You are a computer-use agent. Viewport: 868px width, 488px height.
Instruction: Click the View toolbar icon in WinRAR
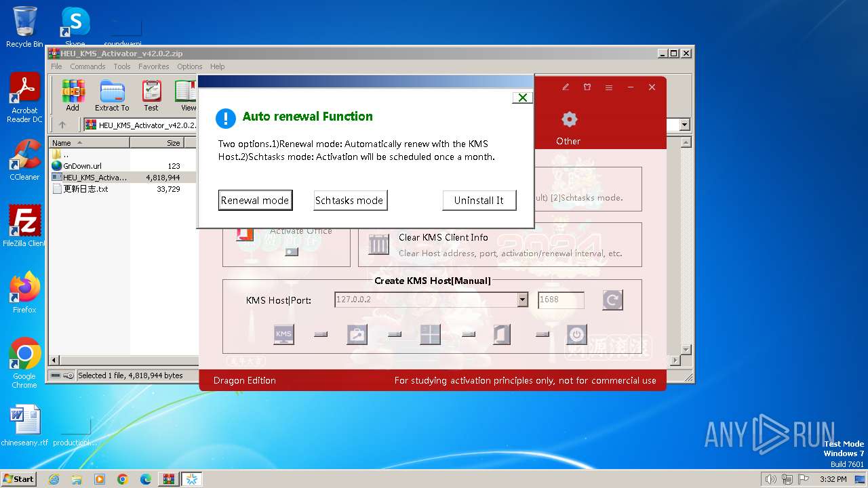tap(186, 96)
